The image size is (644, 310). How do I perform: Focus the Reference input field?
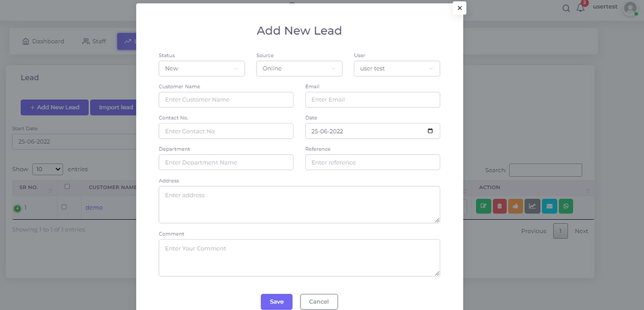point(372,163)
